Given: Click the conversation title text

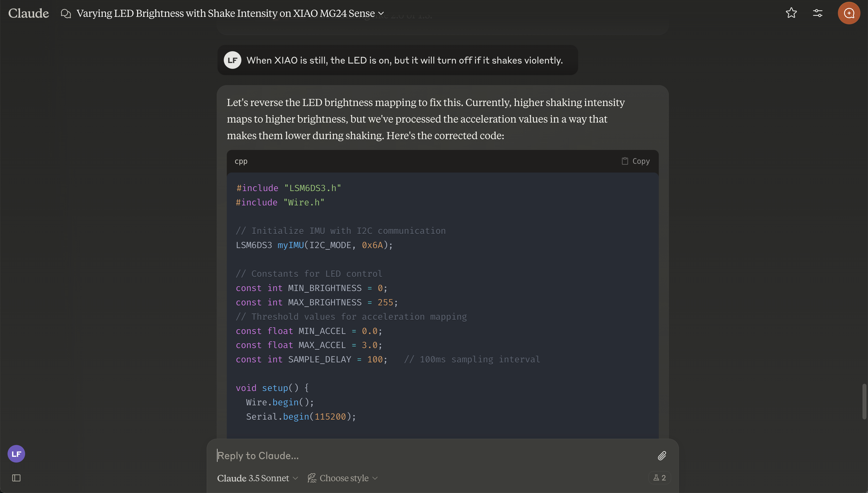Looking at the screenshot, I should point(226,13).
